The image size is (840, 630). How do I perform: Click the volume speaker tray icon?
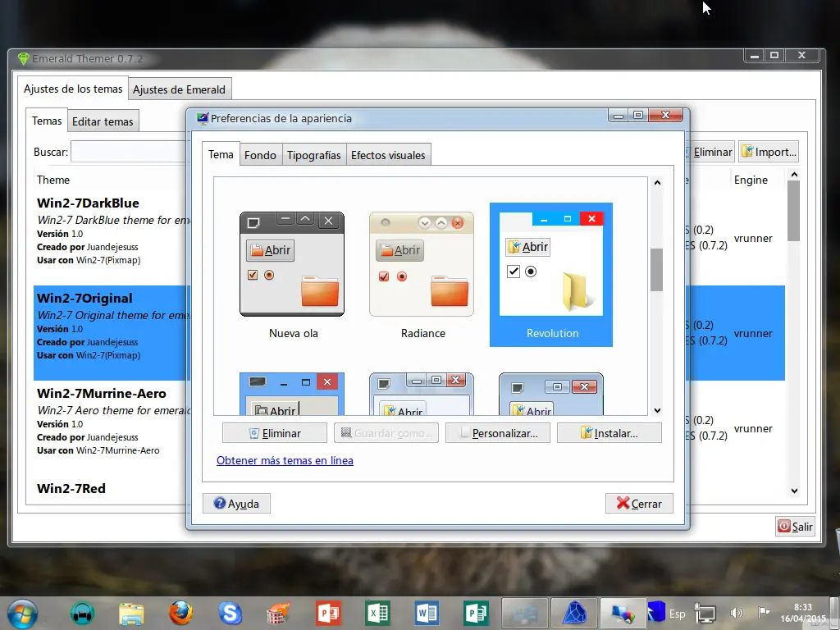tap(736, 613)
